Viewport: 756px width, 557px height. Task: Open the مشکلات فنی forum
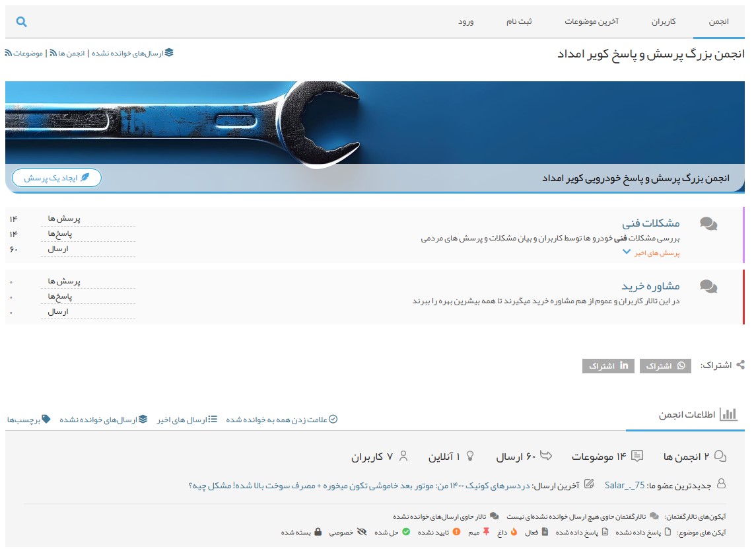(650, 223)
